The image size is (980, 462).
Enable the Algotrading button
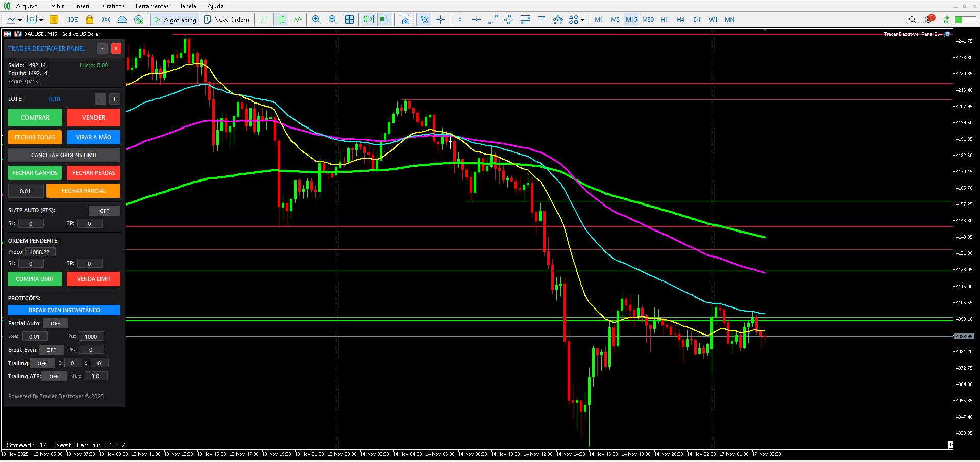(x=175, y=20)
